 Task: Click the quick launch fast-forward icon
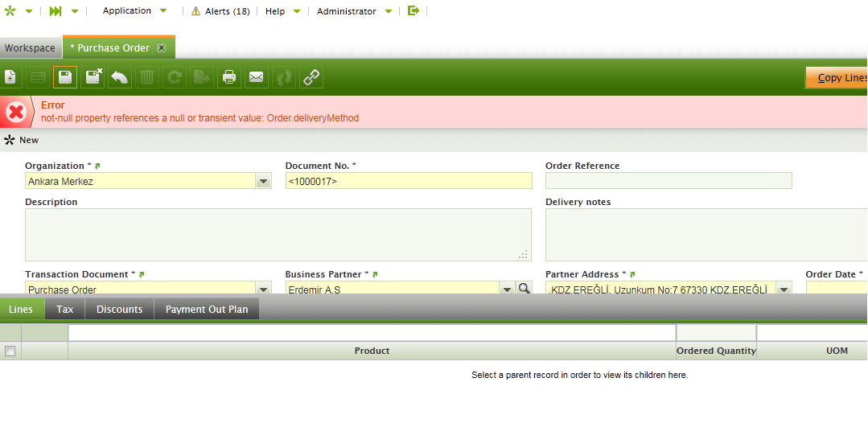click(55, 11)
